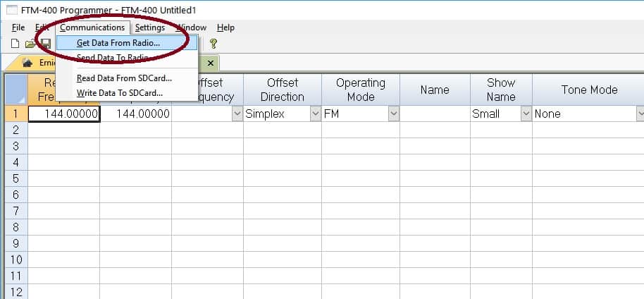Choose Get Data From Radio
The image size is (644, 299).
click(127, 43)
